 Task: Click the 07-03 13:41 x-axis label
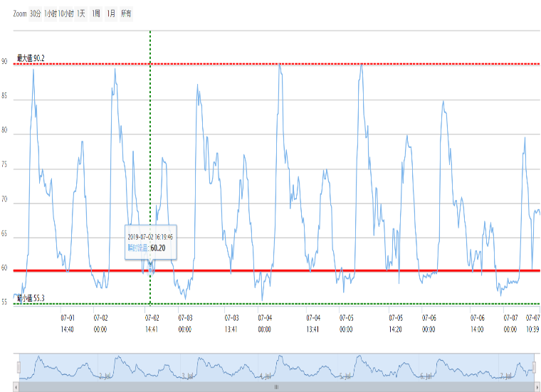[x=231, y=323]
